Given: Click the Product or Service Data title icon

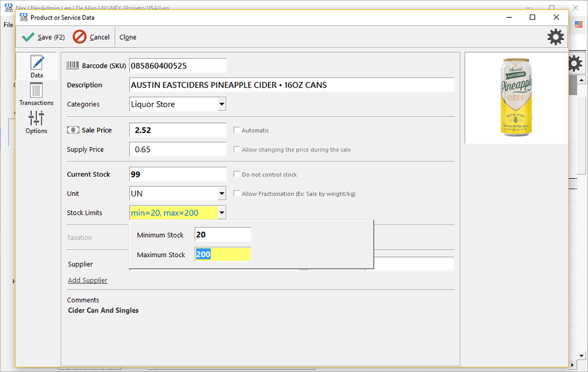Looking at the screenshot, I should pos(24,17).
